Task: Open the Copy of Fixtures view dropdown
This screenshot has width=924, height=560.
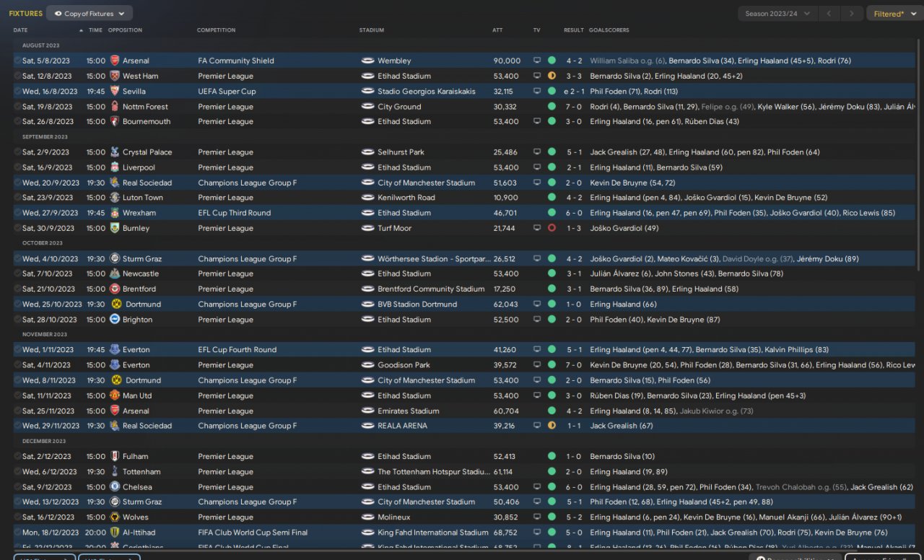Action: 89,14
